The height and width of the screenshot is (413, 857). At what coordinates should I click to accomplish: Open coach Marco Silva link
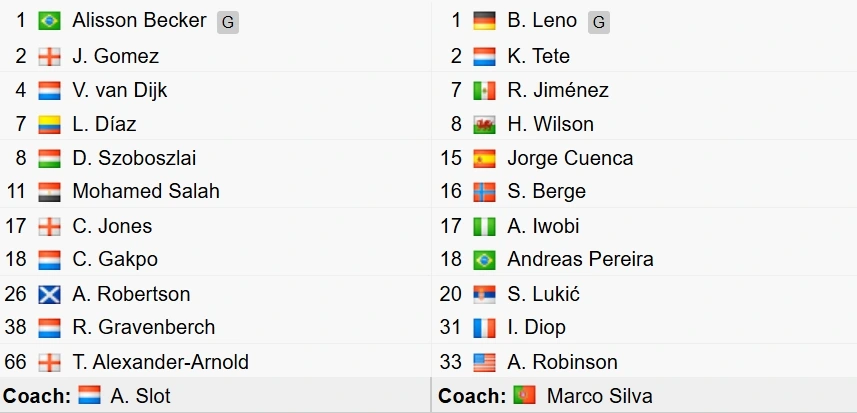(x=600, y=396)
